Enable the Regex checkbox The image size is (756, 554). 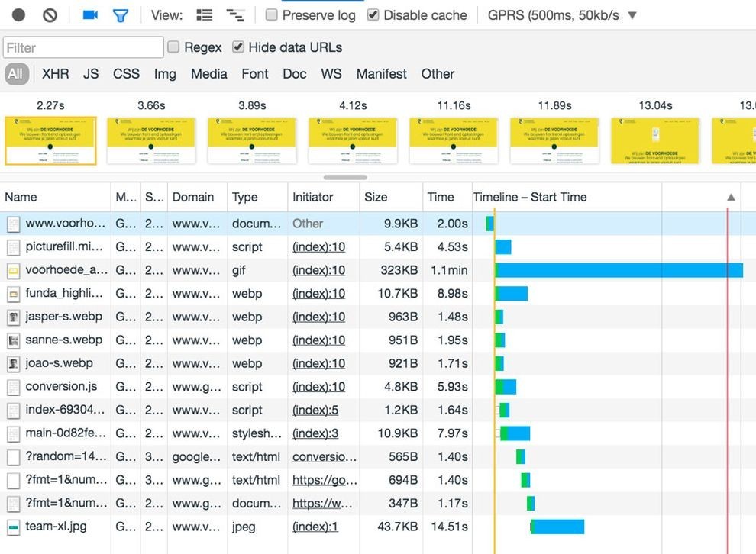coord(173,47)
